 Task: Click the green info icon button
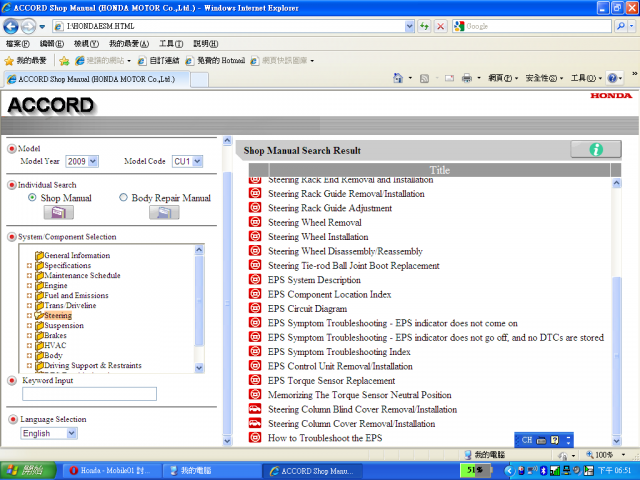pyautogui.click(x=596, y=149)
